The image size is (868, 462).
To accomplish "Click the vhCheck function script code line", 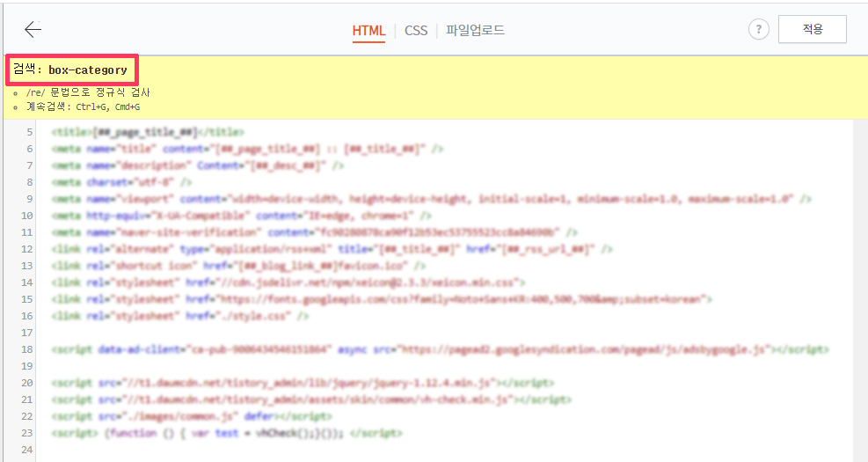I will tap(226, 433).
